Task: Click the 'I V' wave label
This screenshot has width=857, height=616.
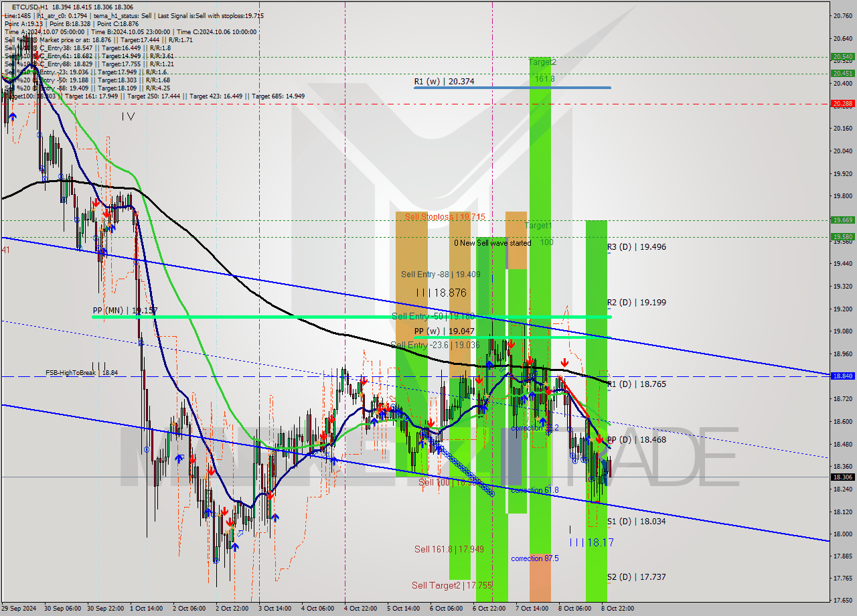Action: click(129, 117)
